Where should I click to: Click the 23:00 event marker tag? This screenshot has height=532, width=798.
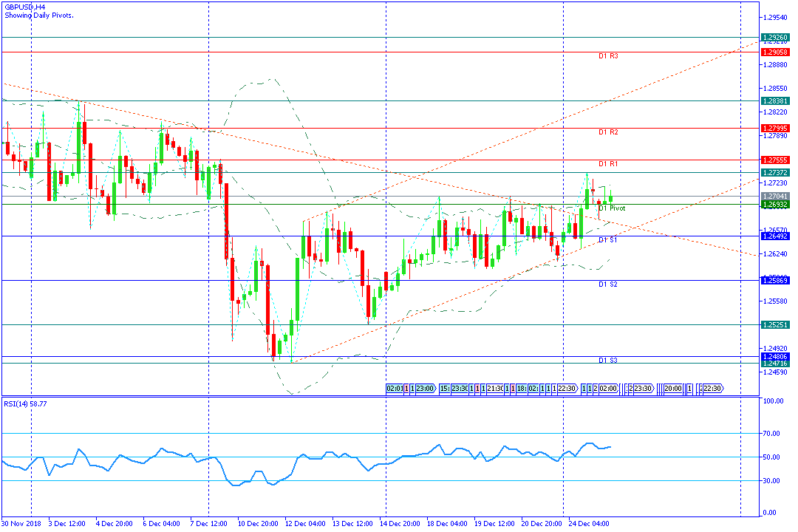point(426,389)
